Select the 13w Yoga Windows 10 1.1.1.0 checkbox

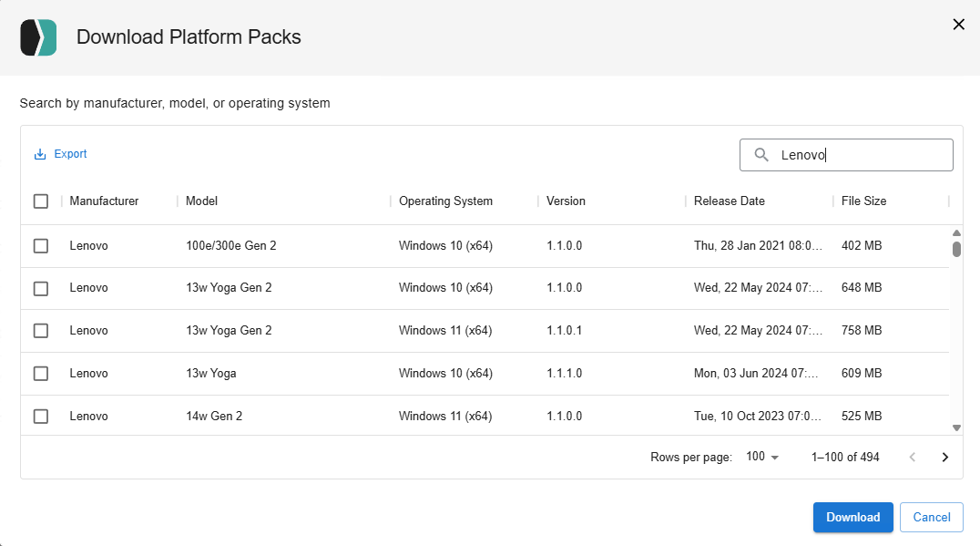41,374
